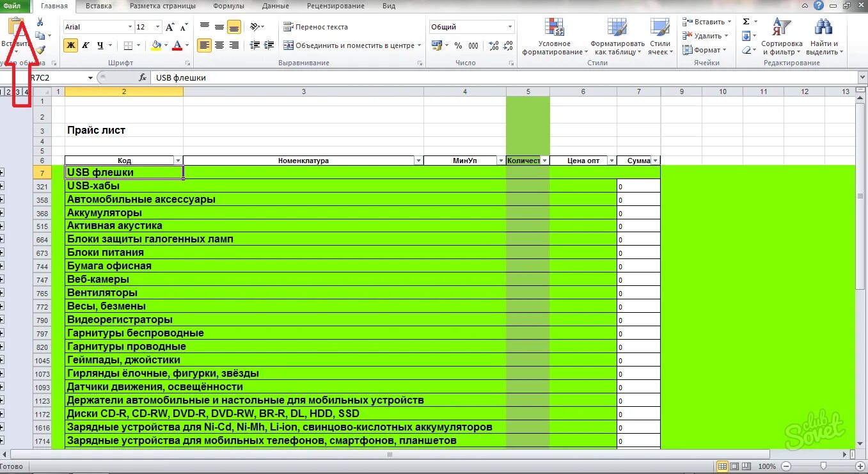This screenshot has width=868, height=474.
Task: Click Decrease Decimal icon
Action: (508, 45)
